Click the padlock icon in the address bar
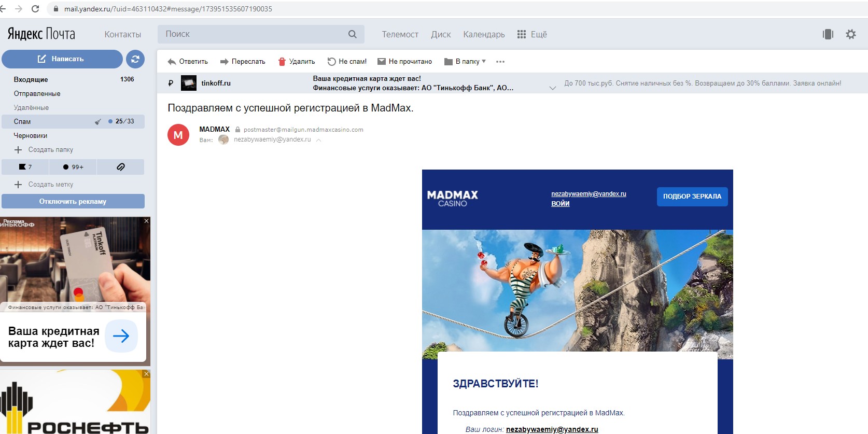 (x=55, y=9)
